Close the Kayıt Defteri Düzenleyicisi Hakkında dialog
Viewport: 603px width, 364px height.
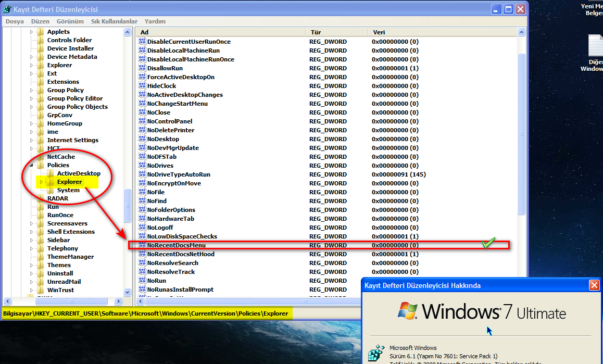(594, 285)
